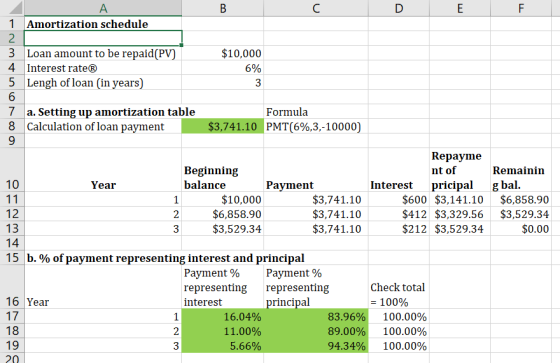Click the PMT(6%,3,-10000) formula text

(x=314, y=126)
